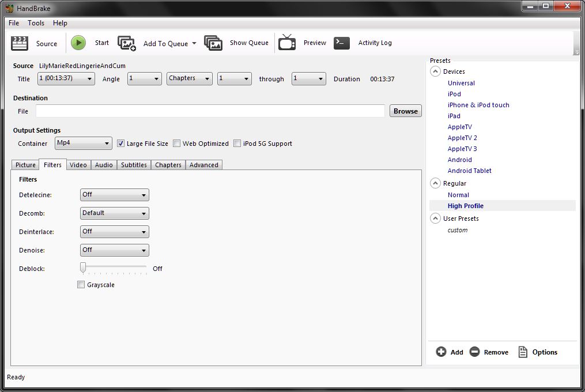Click the Preview television icon
The width and height of the screenshot is (585, 392).
(287, 43)
